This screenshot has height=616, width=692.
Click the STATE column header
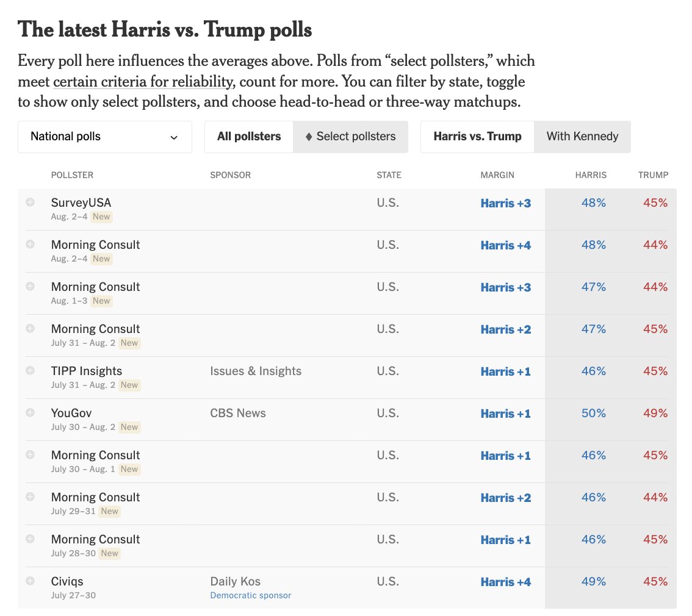click(x=389, y=175)
